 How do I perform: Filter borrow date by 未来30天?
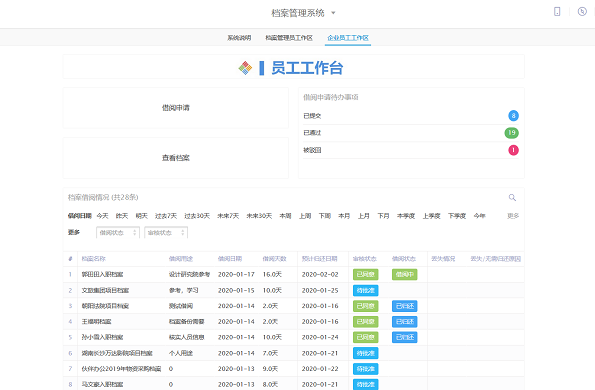[259, 216]
